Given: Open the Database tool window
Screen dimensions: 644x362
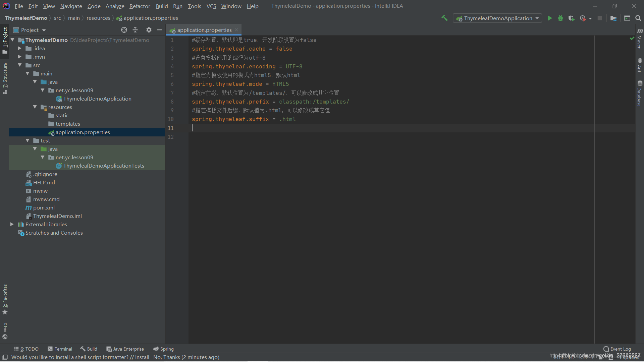Looking at the screenshot, I should [x=640, y=94].
